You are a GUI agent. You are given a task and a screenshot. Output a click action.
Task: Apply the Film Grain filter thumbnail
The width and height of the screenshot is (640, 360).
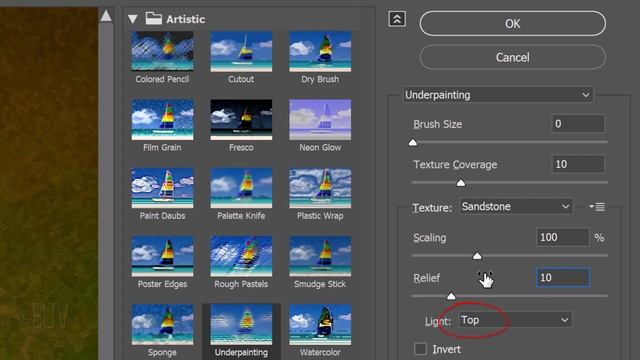[x=162, y=120]
